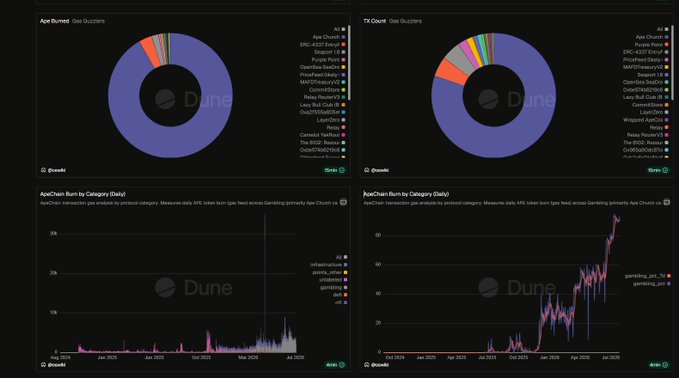Toggle 'All' legend entry in Ape Burned chart

pyautogui.click(x=340, y=29)
